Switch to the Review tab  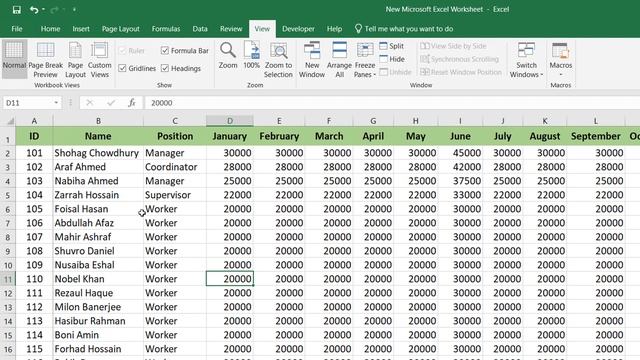point(231,29)
